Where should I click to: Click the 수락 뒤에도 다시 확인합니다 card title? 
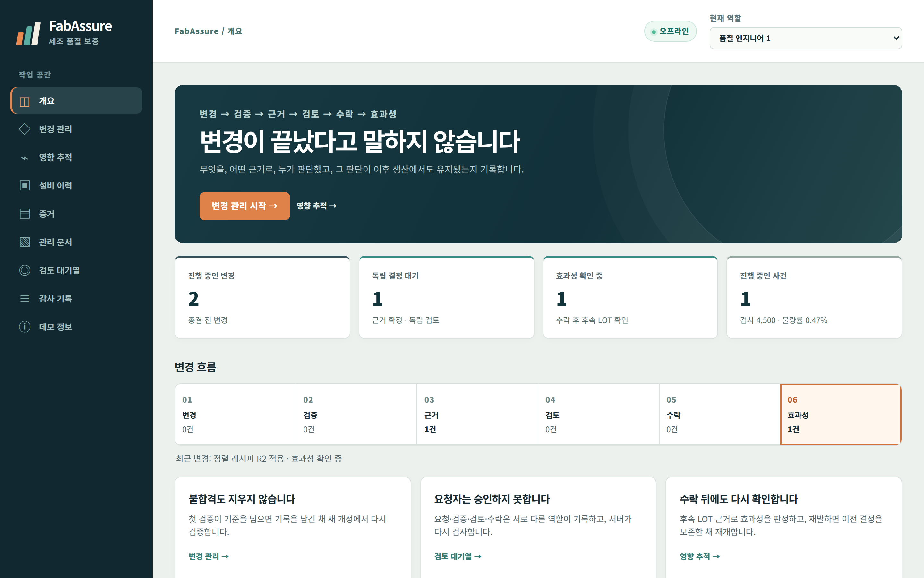(739, 499)
